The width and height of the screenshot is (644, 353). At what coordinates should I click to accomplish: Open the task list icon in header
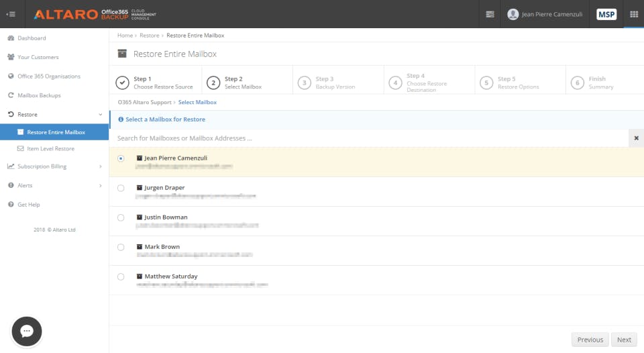pyautogui.click(x=490, y=14)
